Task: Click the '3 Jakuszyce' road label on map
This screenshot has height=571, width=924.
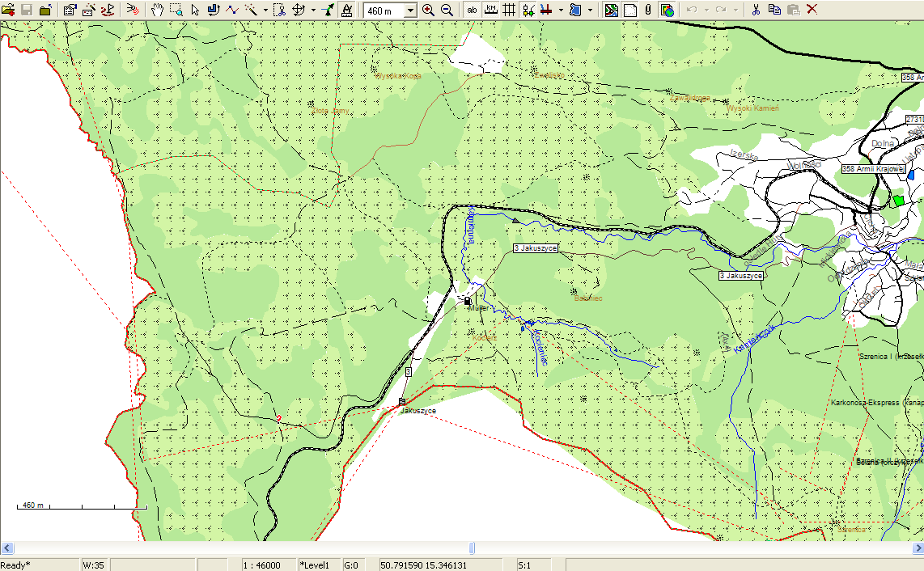Action: (536, 248)
